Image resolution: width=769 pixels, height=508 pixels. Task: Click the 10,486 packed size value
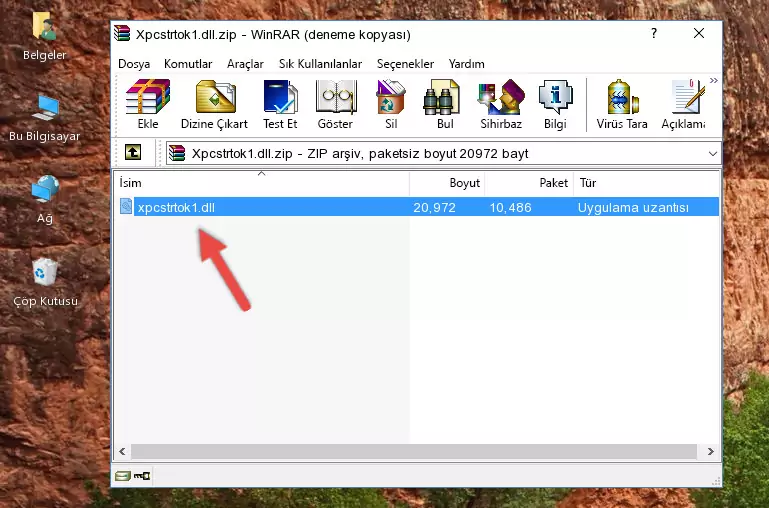point(510,207)
